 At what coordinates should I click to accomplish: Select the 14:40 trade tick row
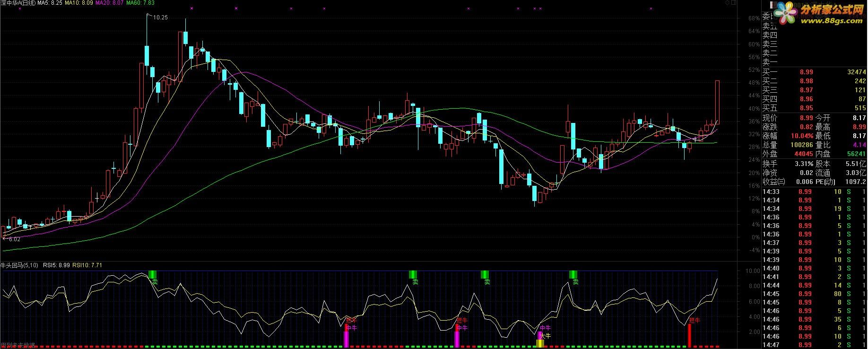pyautogui.click(x=814, y=269)
